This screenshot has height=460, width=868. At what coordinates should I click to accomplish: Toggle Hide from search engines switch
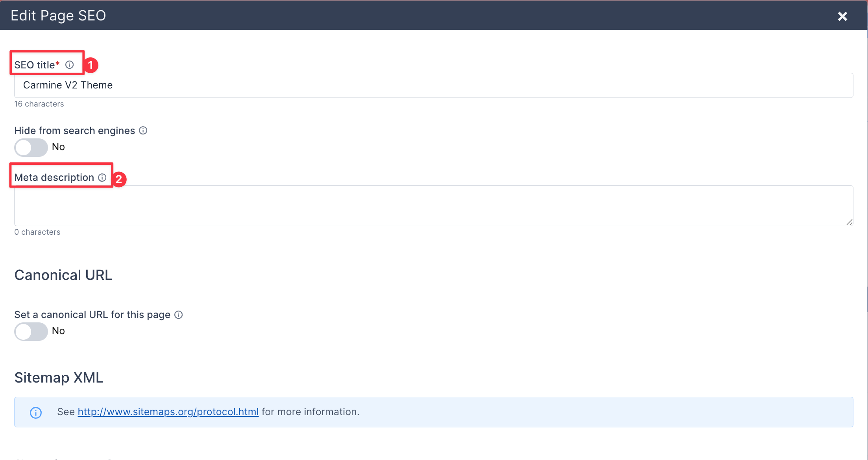pos(31,147)
